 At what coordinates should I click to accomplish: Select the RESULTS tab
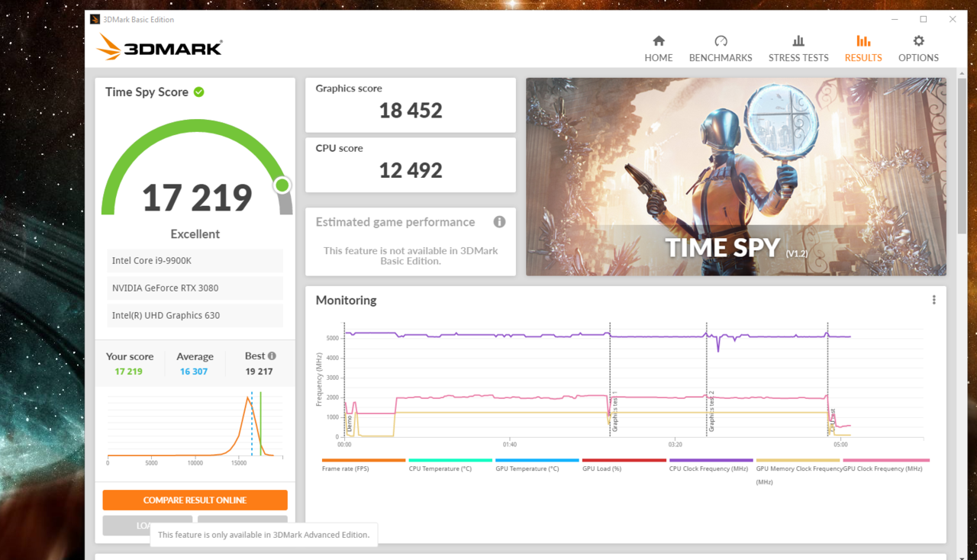point(863,49)
